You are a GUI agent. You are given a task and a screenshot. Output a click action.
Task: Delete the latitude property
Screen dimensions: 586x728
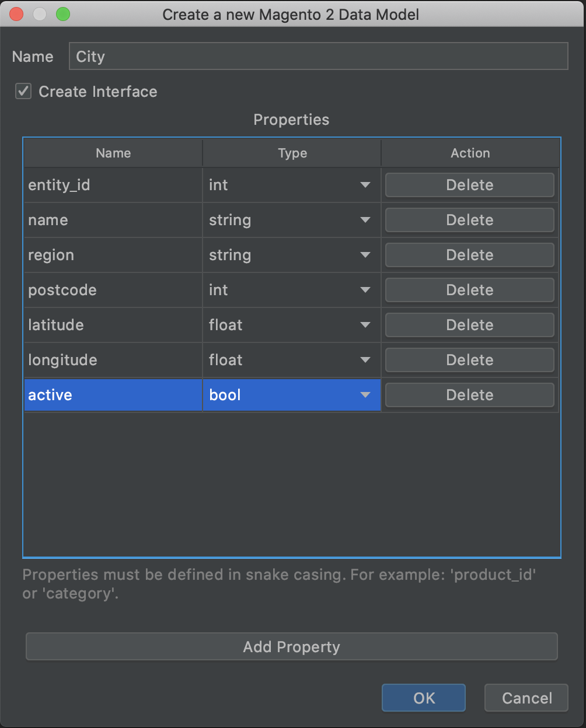[x=470, y=325]
